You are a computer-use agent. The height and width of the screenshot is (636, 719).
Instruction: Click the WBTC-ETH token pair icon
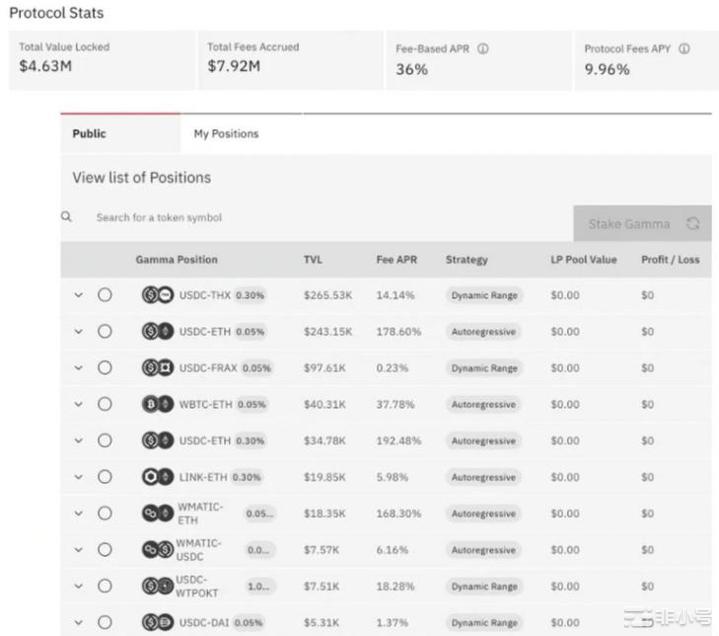coord(157,404)
